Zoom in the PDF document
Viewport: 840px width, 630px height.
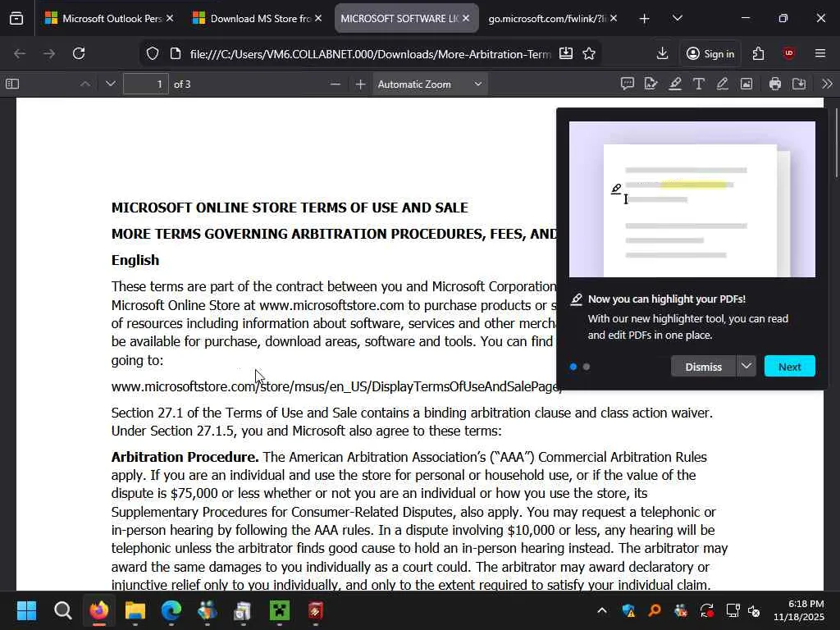click(x=361, y=84)
